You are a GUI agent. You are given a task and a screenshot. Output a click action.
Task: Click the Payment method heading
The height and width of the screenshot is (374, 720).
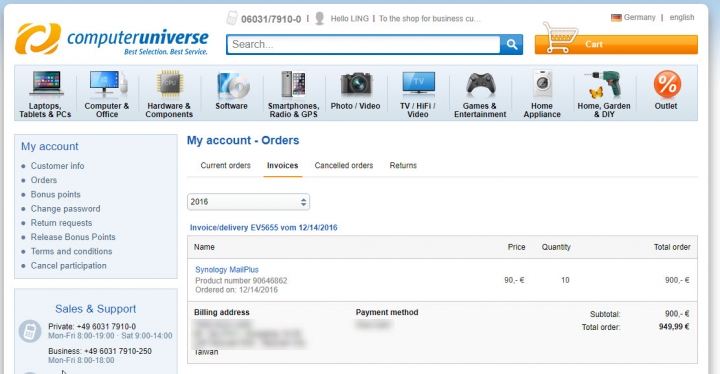pos(387,312)
